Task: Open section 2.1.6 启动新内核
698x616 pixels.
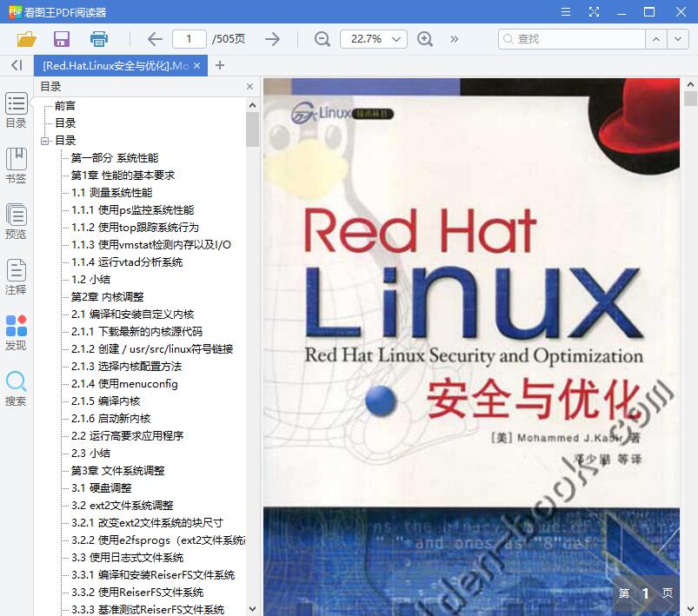Action: pyautogui.click(x=111, y=418)
